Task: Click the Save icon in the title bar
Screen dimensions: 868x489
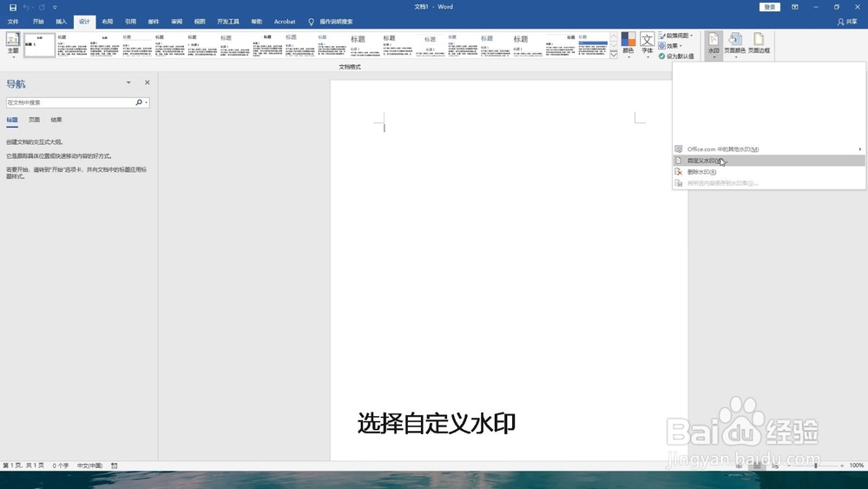Action: pos(13,7)
